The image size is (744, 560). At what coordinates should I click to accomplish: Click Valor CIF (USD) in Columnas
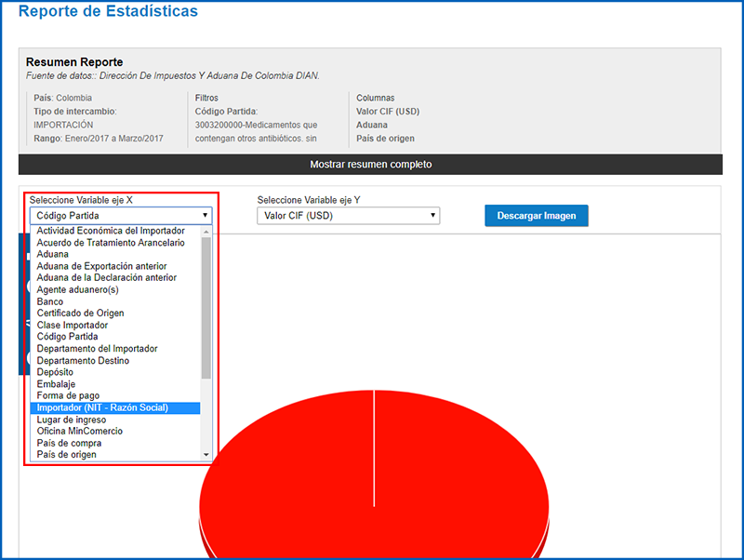click(388, 112)
